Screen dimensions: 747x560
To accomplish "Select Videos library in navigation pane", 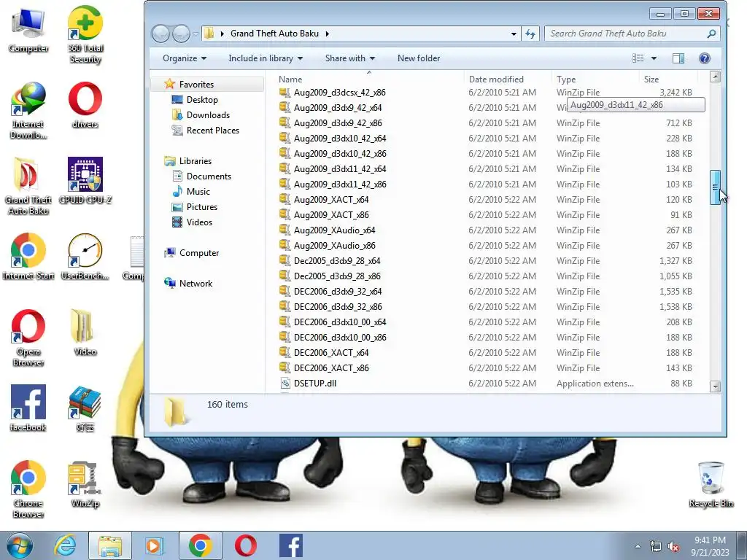I will pyautogui.click(x=199, y=222).
